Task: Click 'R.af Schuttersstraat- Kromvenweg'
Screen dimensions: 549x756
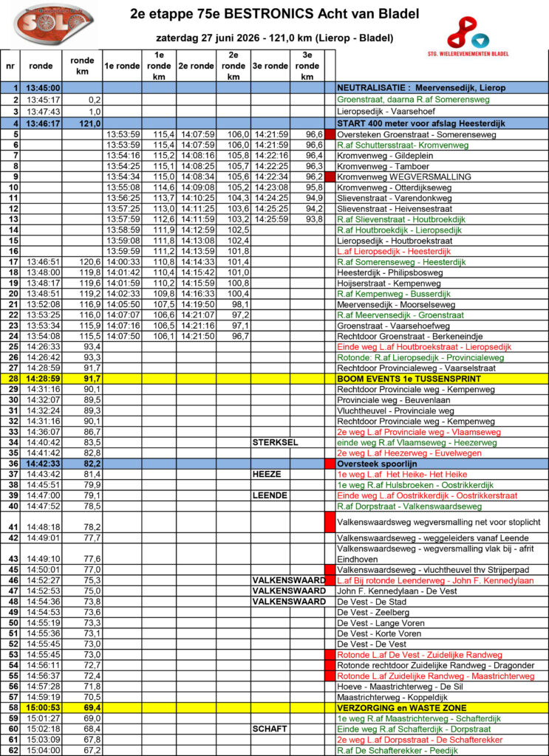Action: tap(403, 145)
